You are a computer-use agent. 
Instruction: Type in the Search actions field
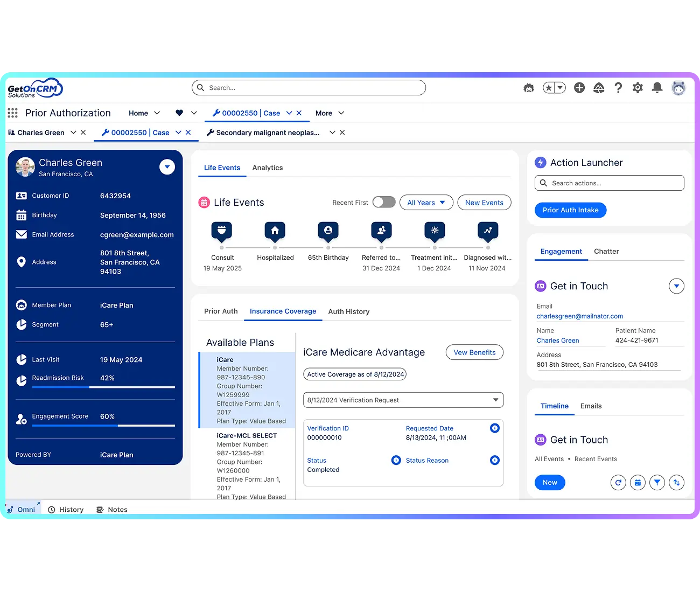point(609,183)
